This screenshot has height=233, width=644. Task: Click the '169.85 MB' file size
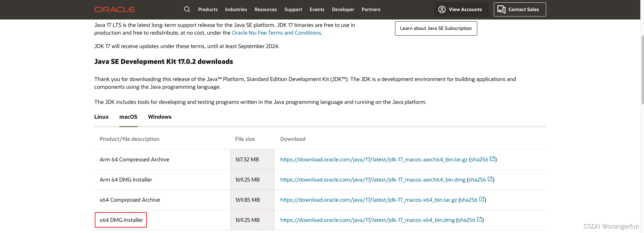coord(247,200)
